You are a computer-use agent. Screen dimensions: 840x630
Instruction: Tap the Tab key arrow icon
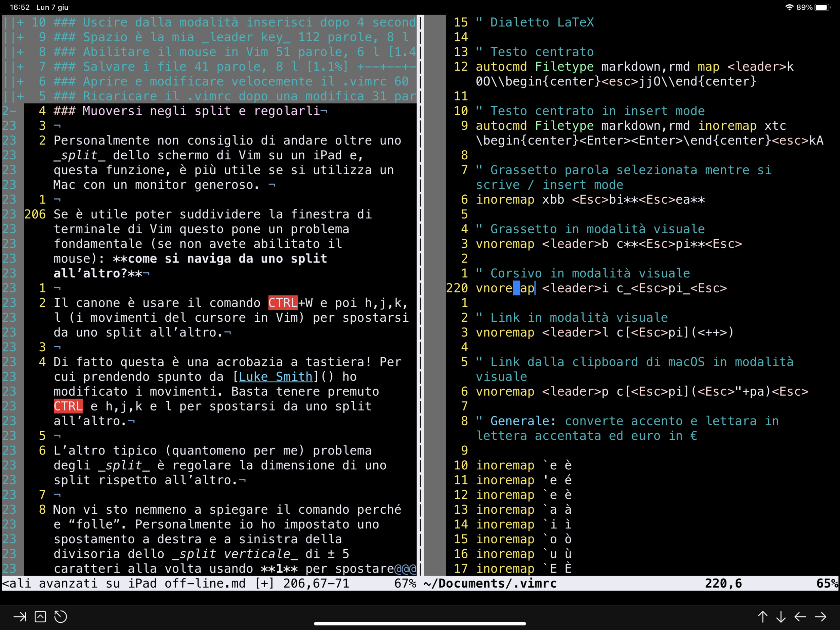click(20, 617)
